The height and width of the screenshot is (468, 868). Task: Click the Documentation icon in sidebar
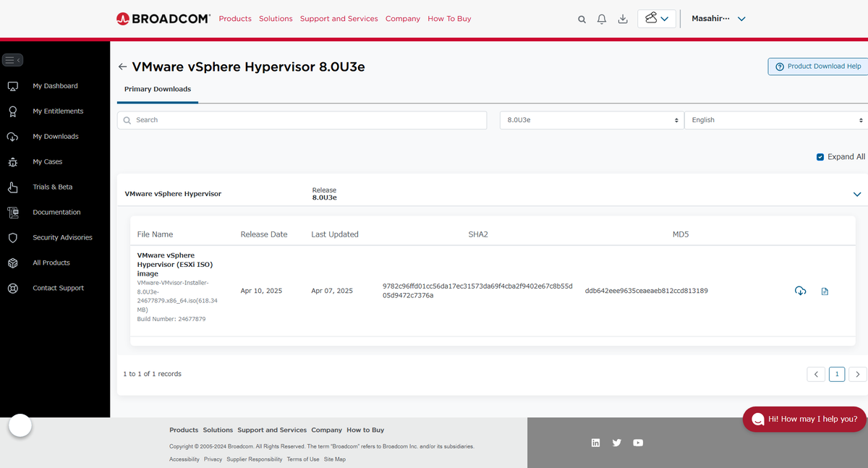tap(12, 213)
